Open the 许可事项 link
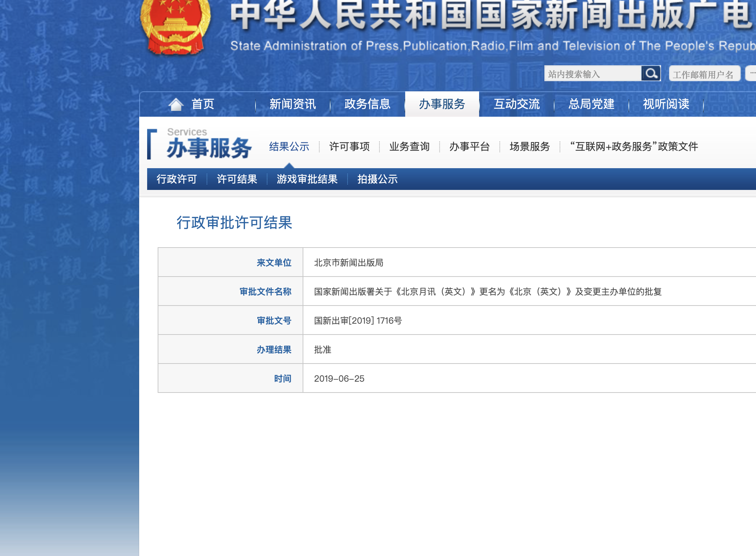756x556 pixels. point(349,146)
